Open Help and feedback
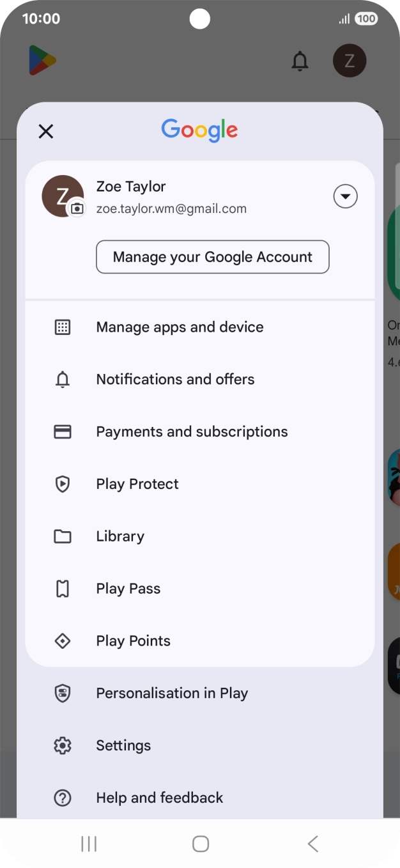This screenshot has width=400, height=868. point(159,797)
